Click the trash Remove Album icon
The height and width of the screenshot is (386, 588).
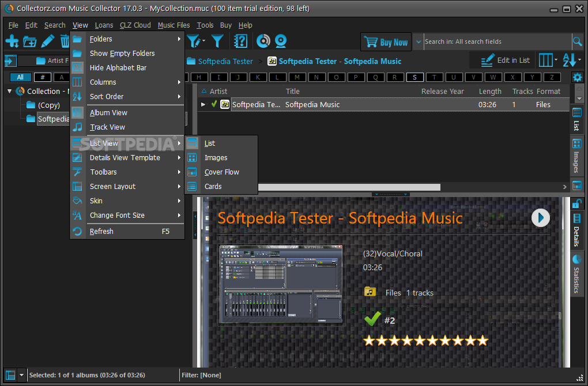65,41
